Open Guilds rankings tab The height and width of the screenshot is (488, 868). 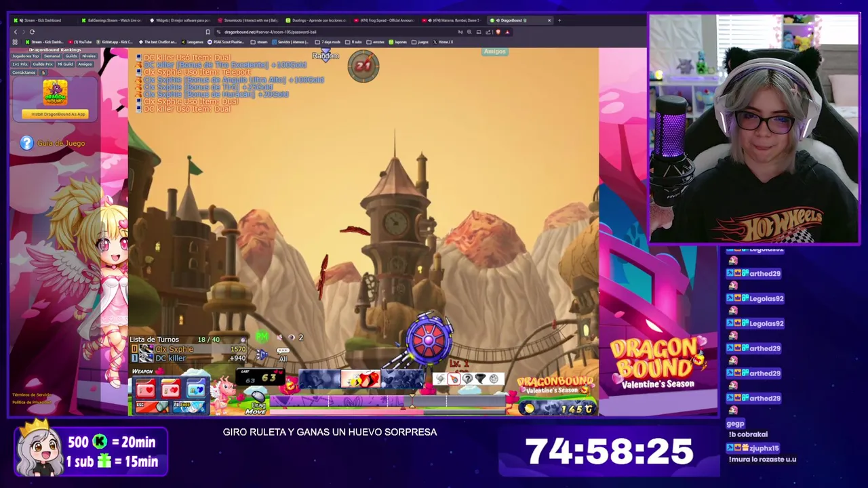tap(71, 56)
